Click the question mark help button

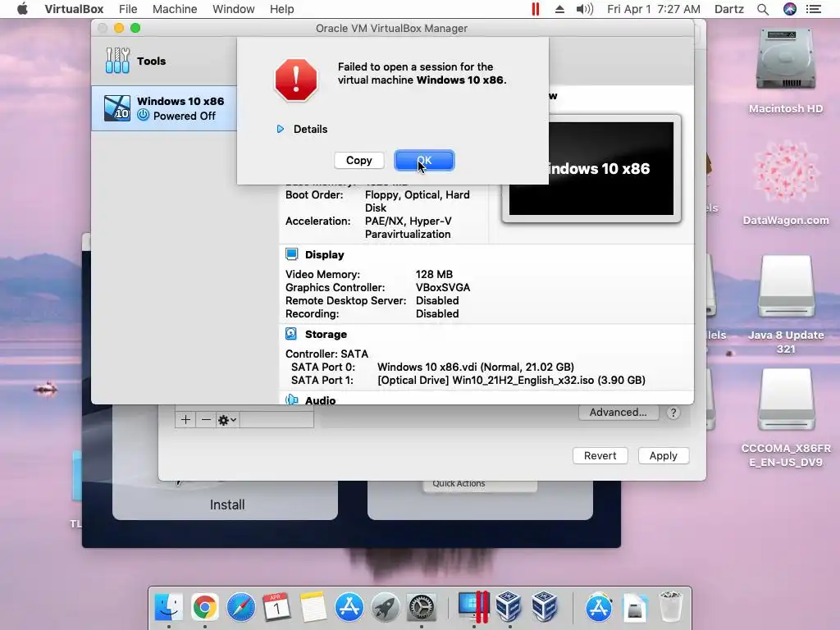coord(673,413)
